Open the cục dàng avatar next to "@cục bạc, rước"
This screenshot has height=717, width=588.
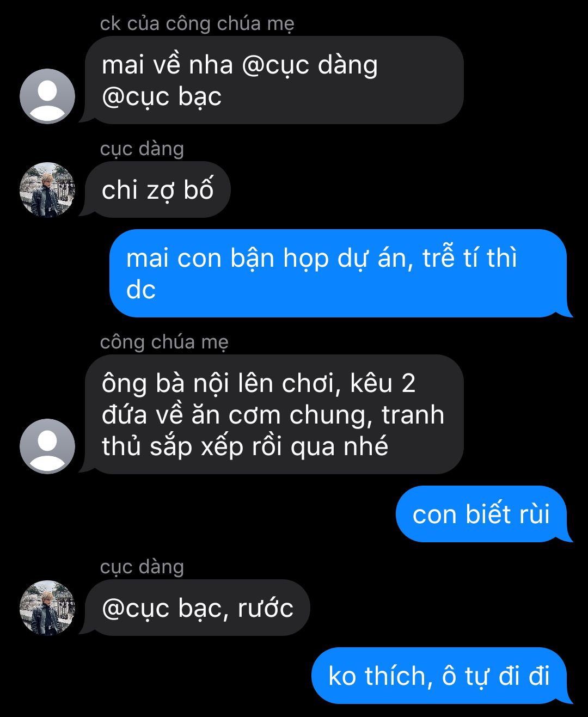click(47, 608)
